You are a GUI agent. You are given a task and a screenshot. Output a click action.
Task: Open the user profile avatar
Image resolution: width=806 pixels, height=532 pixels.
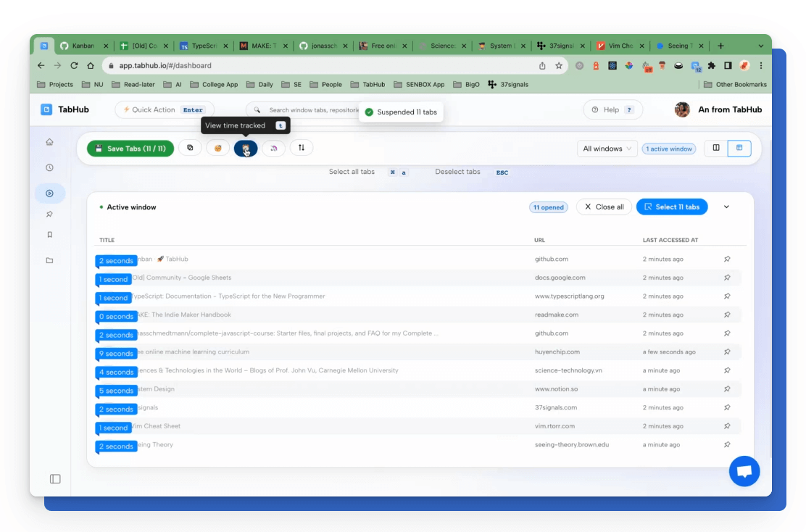click(x=682, y=109)
